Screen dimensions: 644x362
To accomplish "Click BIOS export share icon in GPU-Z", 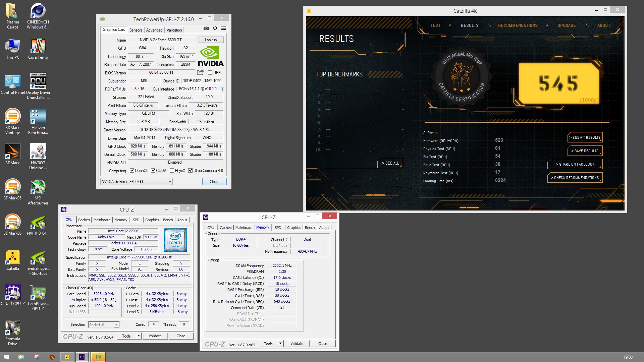I will [200, 72].
